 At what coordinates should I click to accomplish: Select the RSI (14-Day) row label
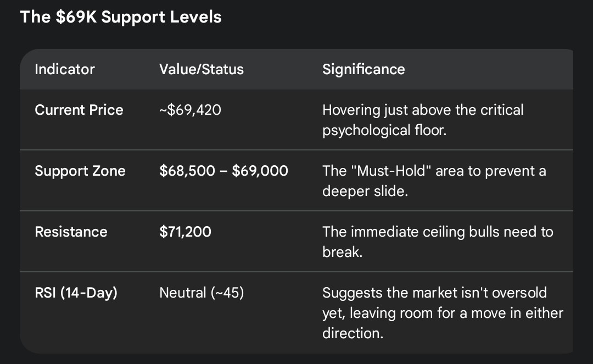pyautogui.click(x=76, y=293)
